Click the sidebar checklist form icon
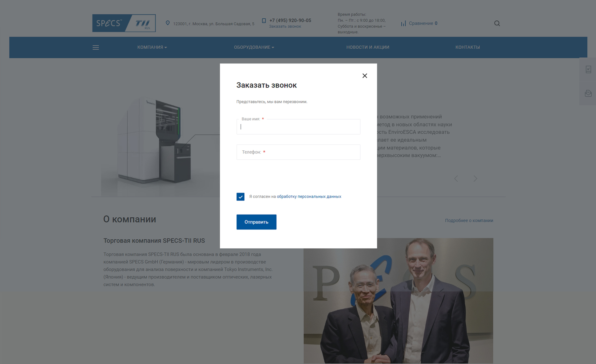 [x=588, y=69]
